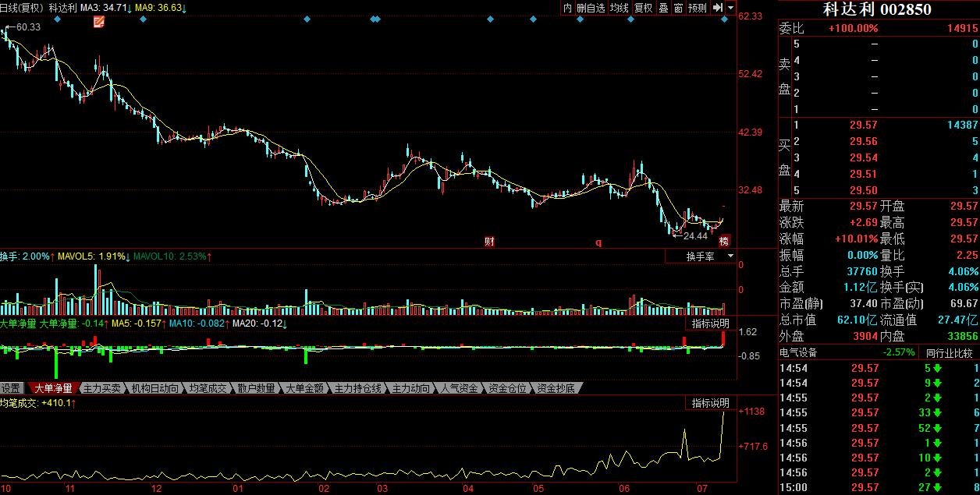Click the orange note icon on chart
This screenshot has width=980, height=495.
[x=99, y=22]
